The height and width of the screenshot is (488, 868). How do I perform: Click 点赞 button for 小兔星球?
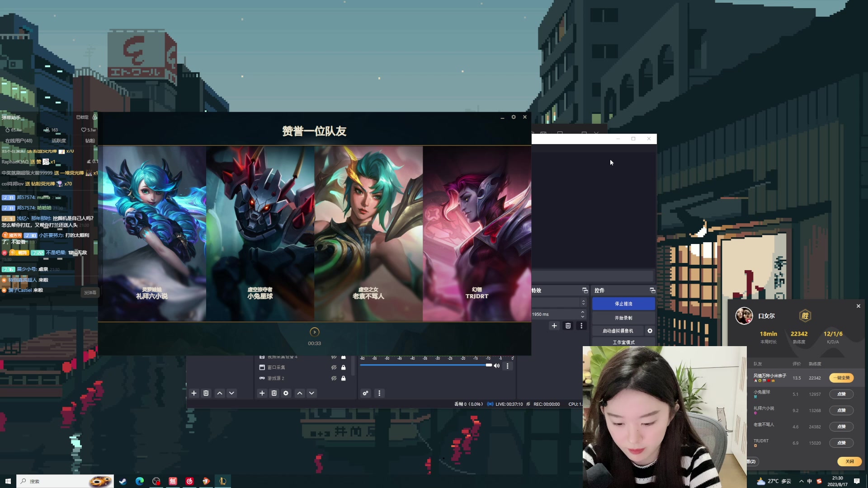[x=841, y=394]
